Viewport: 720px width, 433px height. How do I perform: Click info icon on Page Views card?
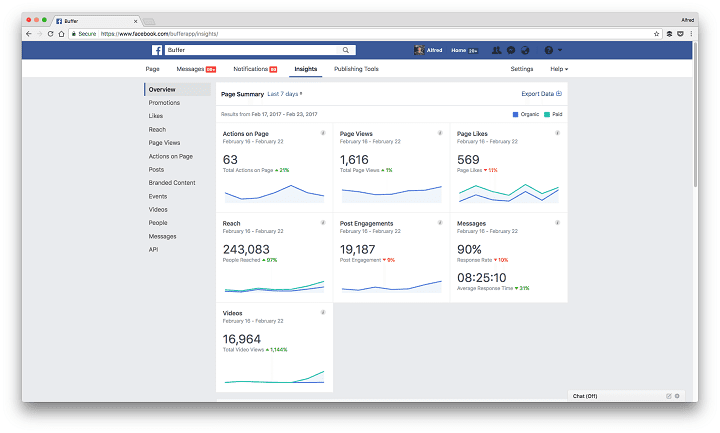(440, 133)
